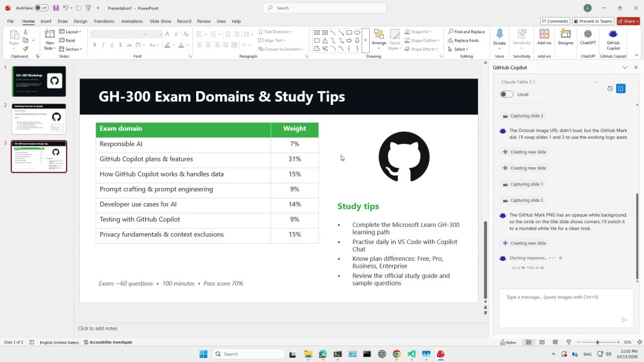Undo the last action
The height and width of the screenshot is (362, 644).
click(65, 8)
